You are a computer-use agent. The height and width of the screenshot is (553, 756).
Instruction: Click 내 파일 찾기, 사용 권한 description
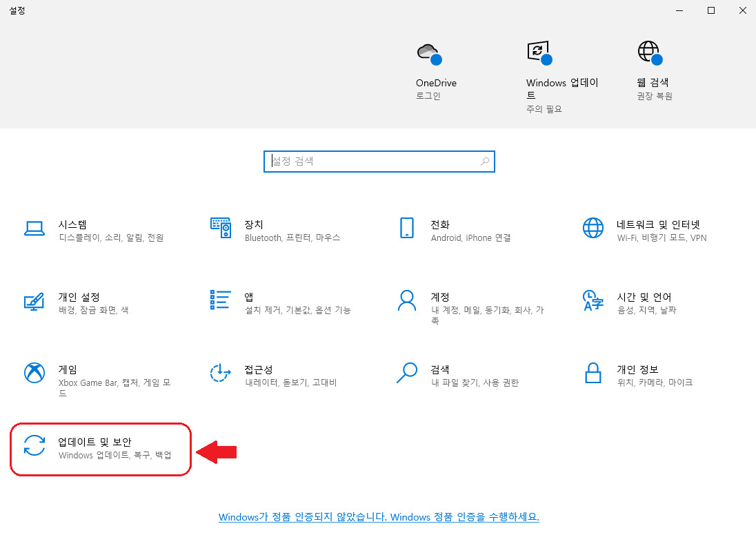(475, 382)
